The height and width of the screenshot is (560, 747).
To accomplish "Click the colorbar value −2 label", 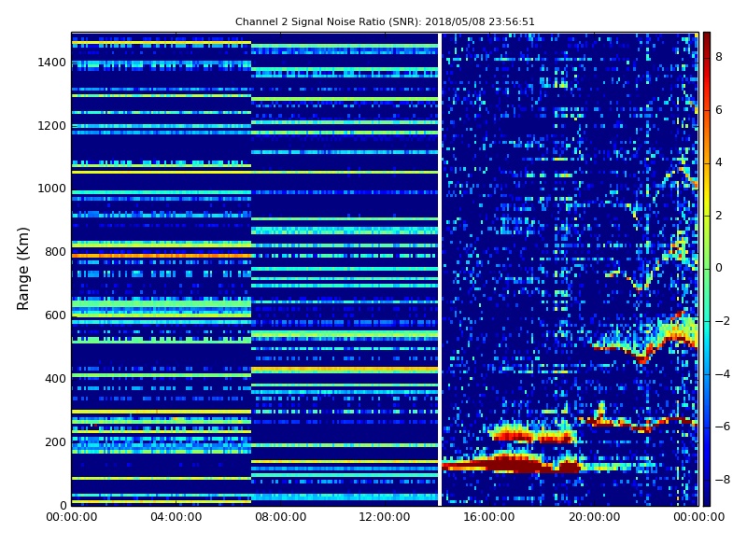I will pyautogui.click(x=723, y=321).
